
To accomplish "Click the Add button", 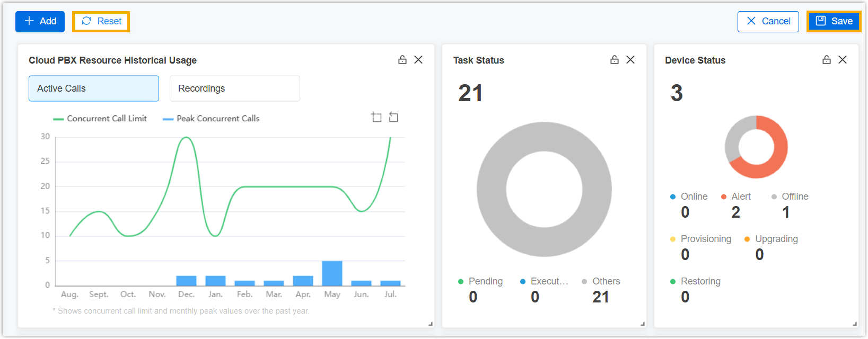I will pos(40,22).
